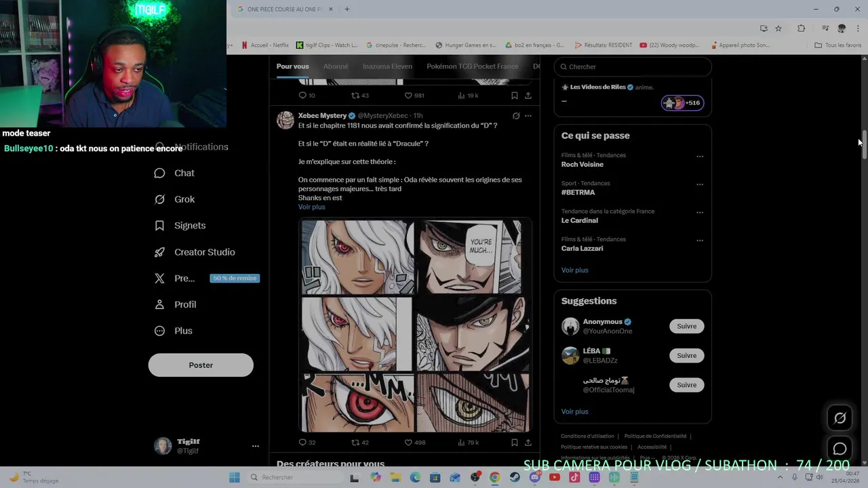Open the floating Grok button

(x=840, y=418)
